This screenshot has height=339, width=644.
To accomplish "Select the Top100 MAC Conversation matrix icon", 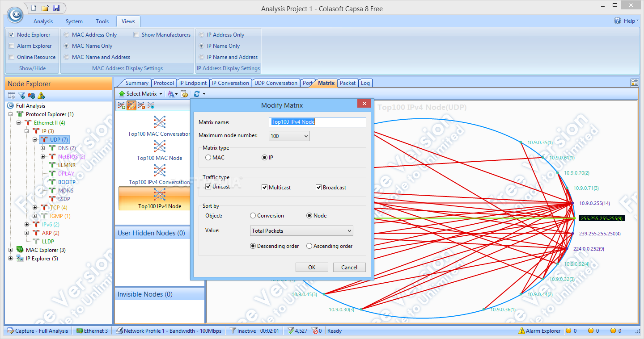I will point(160,121).
